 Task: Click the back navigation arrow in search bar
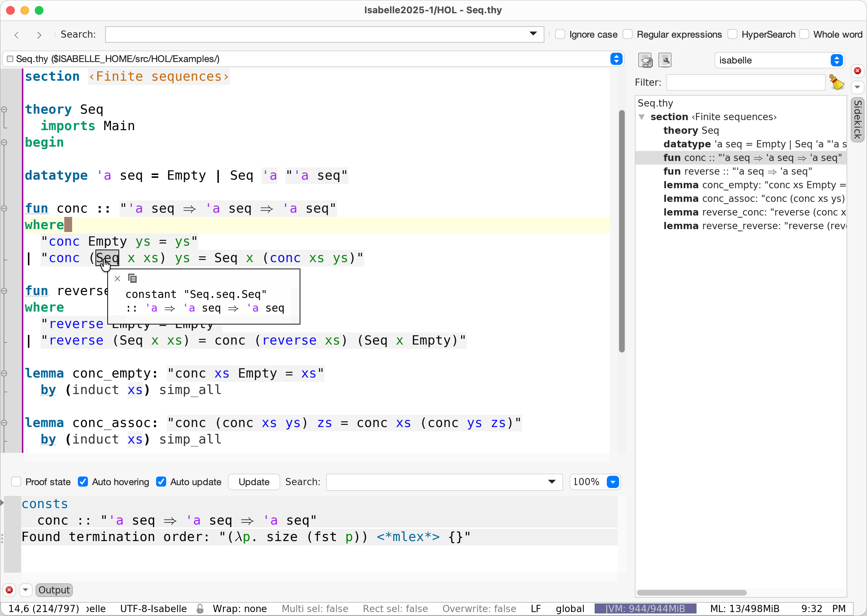click(x=17, y=35)
